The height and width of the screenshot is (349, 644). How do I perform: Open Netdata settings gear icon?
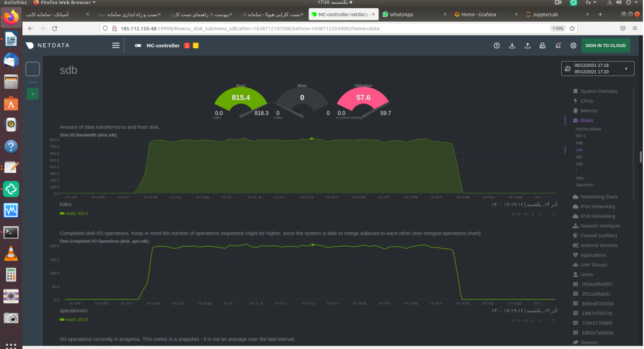coord(573,46)
